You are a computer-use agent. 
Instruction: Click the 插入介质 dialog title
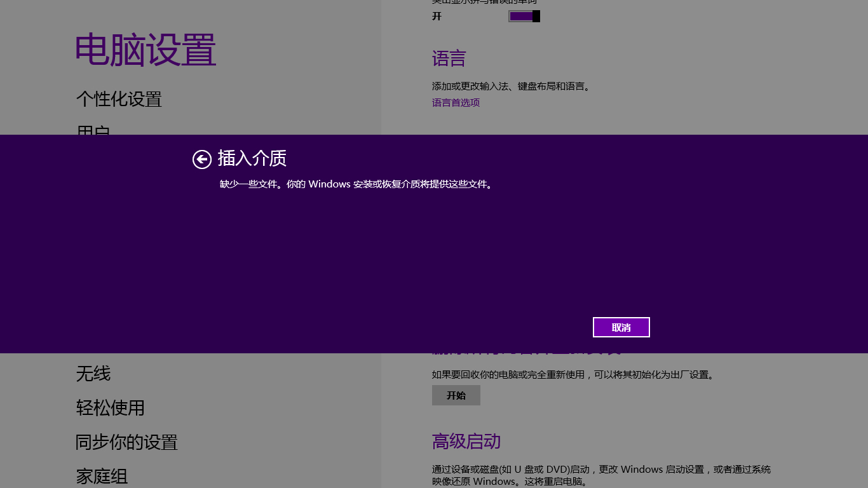point(252,158)
